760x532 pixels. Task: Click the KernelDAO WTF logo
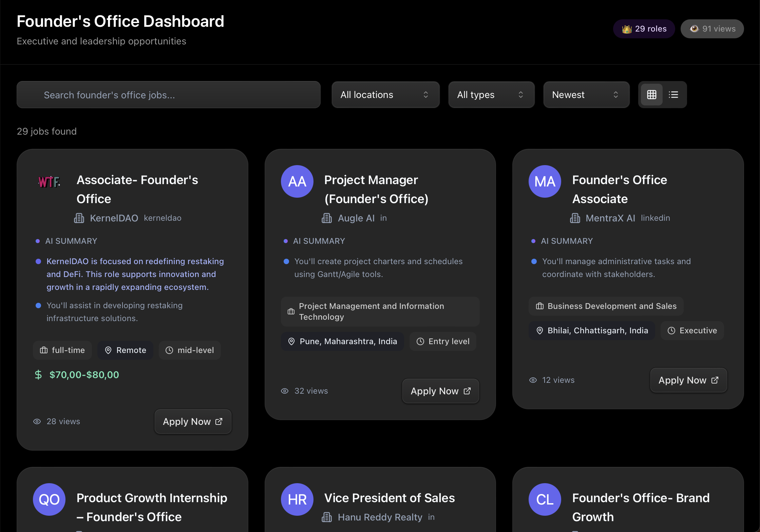click(49, 182)
